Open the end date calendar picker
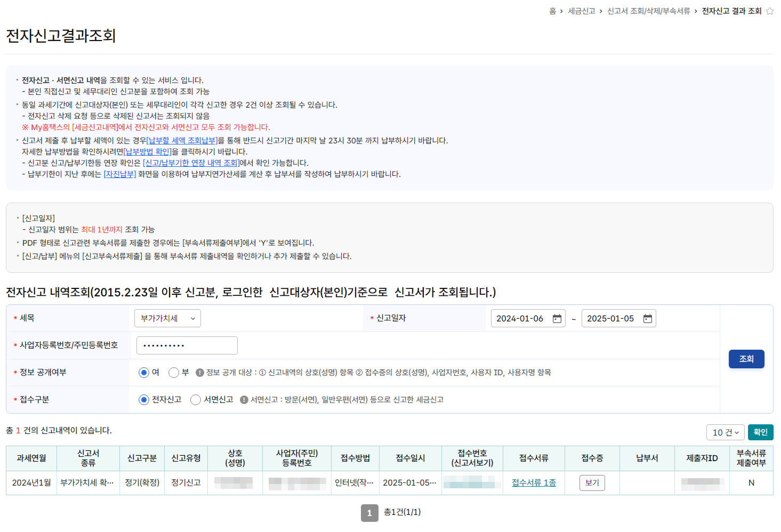Screen dimensions: 781x532 [647, 318]
